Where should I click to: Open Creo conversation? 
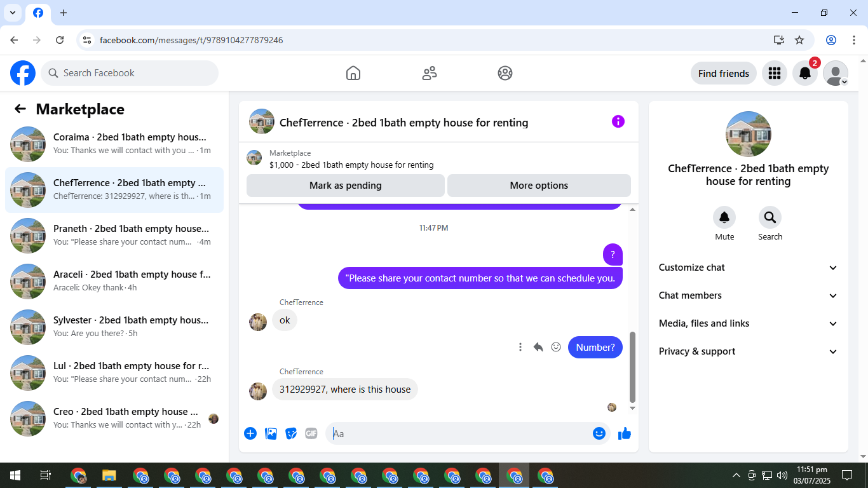114,419
